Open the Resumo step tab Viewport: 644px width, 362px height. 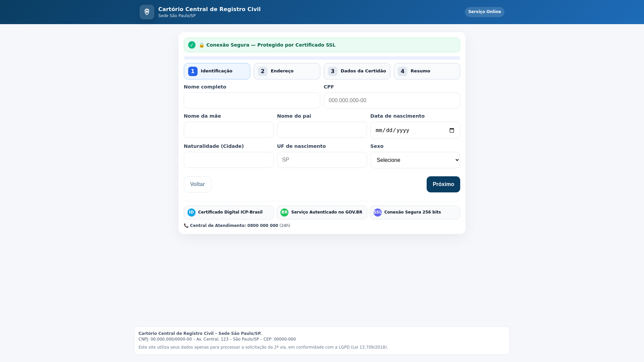coord(427,71)
